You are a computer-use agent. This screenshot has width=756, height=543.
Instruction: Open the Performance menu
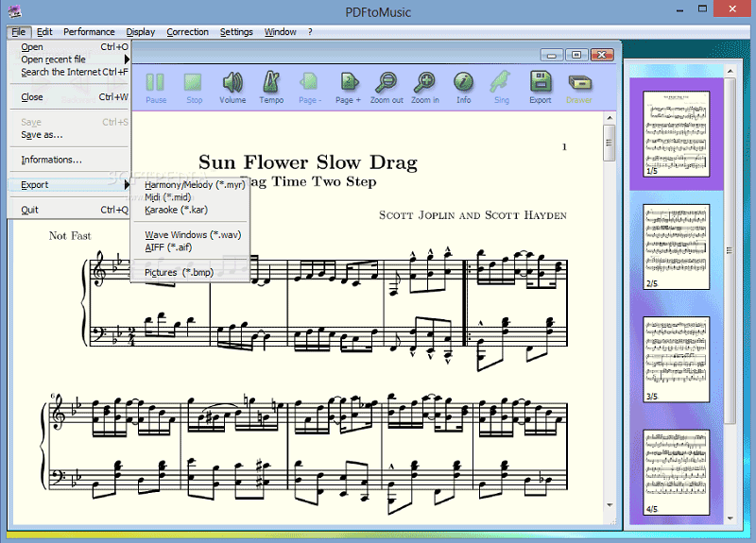pos(89,32)
